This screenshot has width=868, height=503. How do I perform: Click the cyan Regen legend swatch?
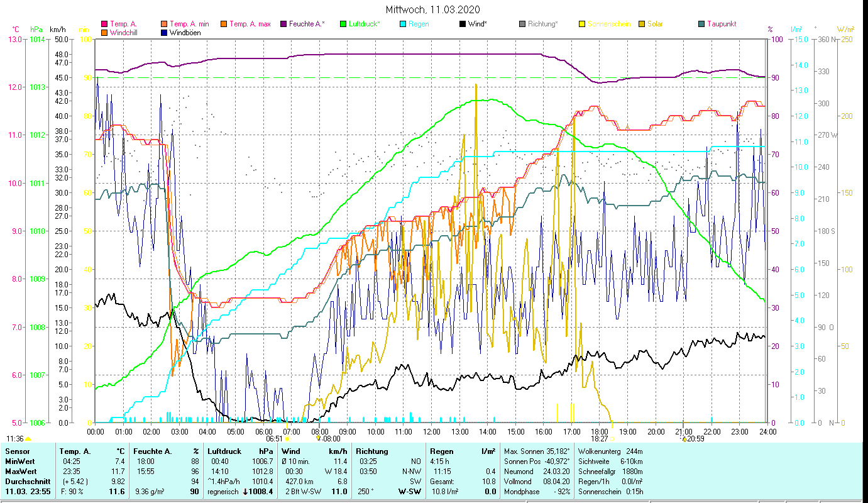click(403, 25)
